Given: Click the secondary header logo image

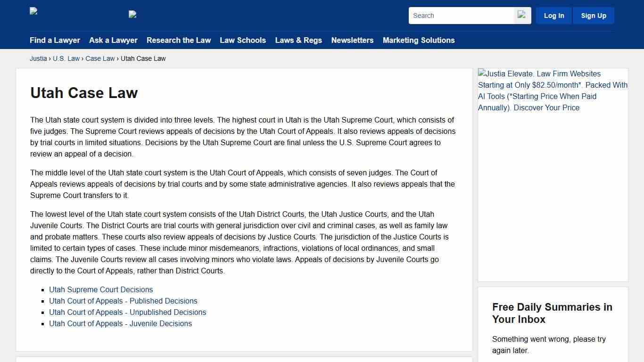Looking at the screenshot, I should click(x=132, y=15).
